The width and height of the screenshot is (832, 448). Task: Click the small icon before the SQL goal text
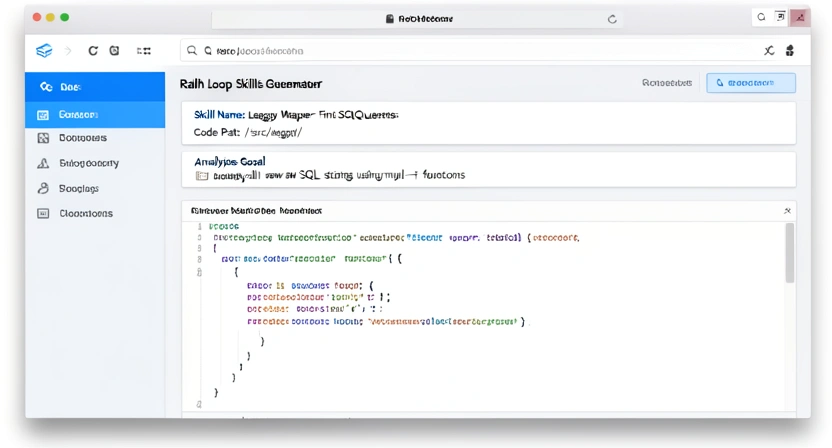click(x=202, y=176)
